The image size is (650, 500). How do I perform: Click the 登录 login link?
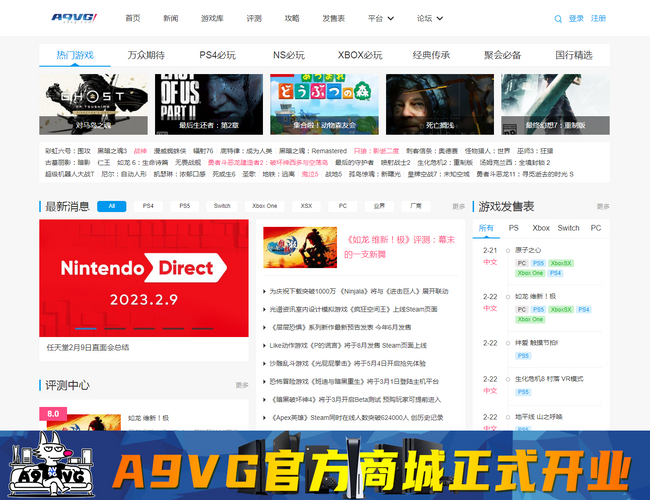click(x=577, y=18)
